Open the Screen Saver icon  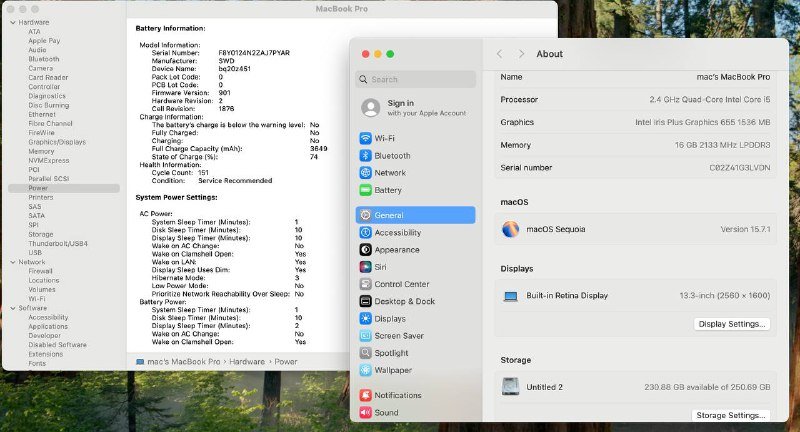(365, 336)
